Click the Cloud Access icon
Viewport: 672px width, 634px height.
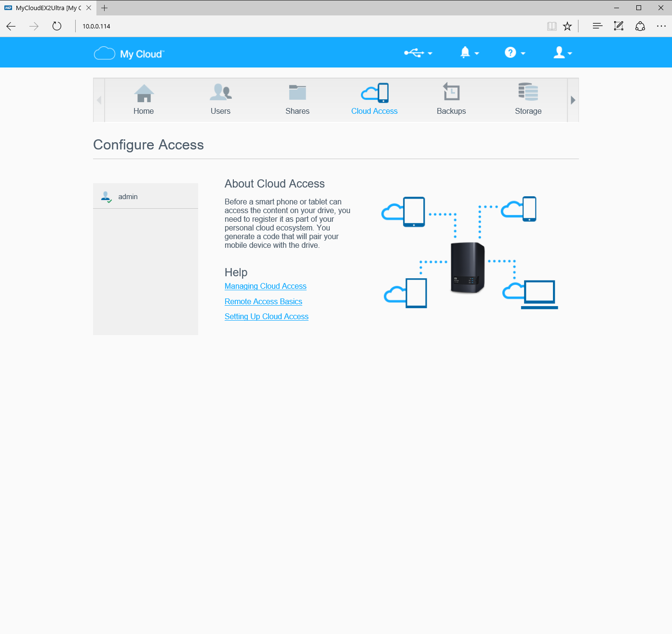click(x=375, y=93)
